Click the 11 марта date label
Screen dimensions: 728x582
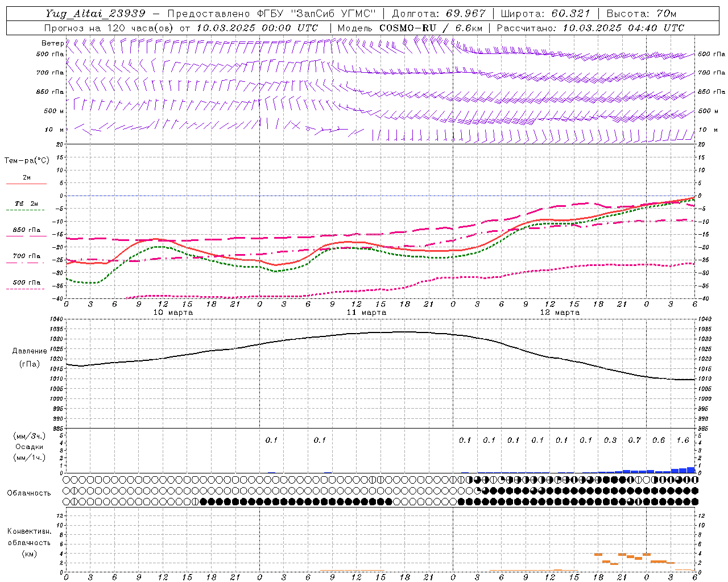click(x=366, y=312)
